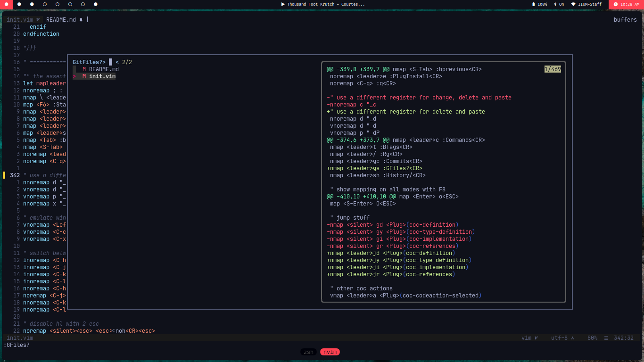Click the 80% scroll progress indicator
Viewport: 644px width, 362px height.
(592, 338)
